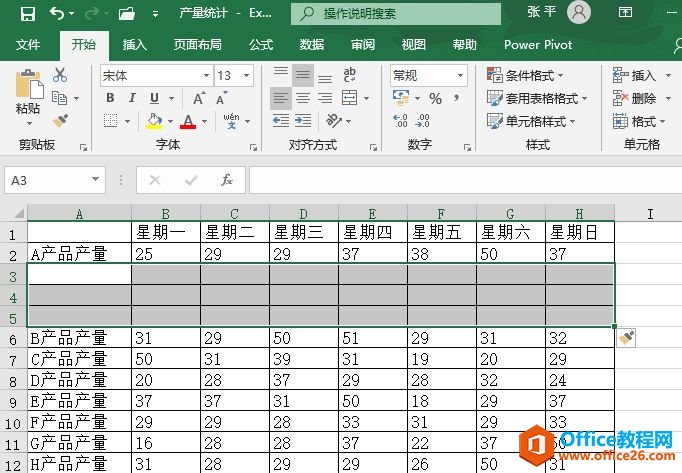The width and height of the screenshot is (682, 473).
Task: Decrease font size with small A
Action: coord(221,98)
